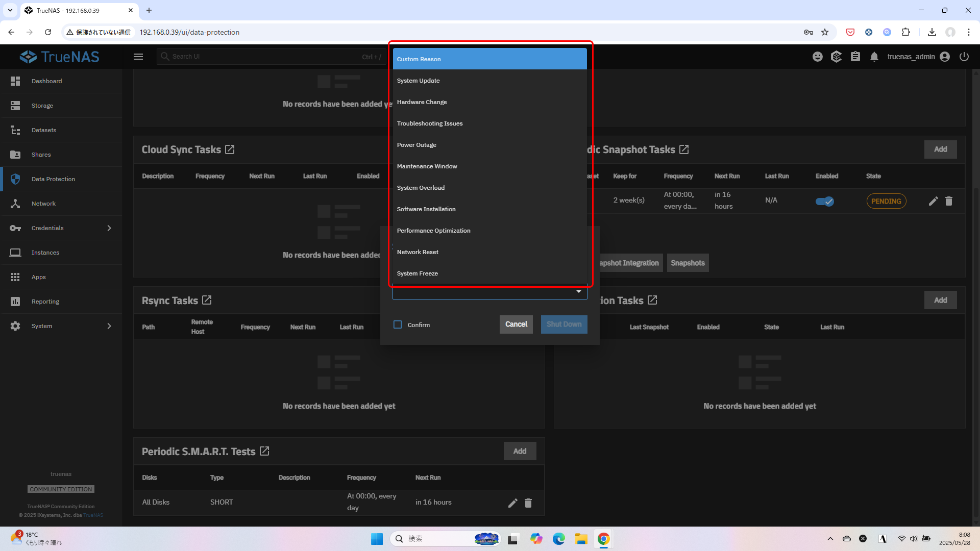980x551 pixels.
Task: Open Periodic Snapshot Tasks link icon
Action: 684,149
